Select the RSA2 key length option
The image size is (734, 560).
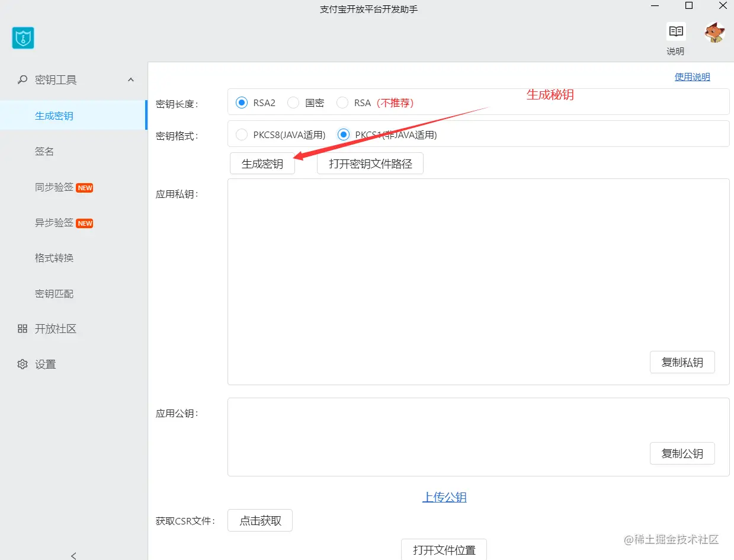tap(242, 103)
